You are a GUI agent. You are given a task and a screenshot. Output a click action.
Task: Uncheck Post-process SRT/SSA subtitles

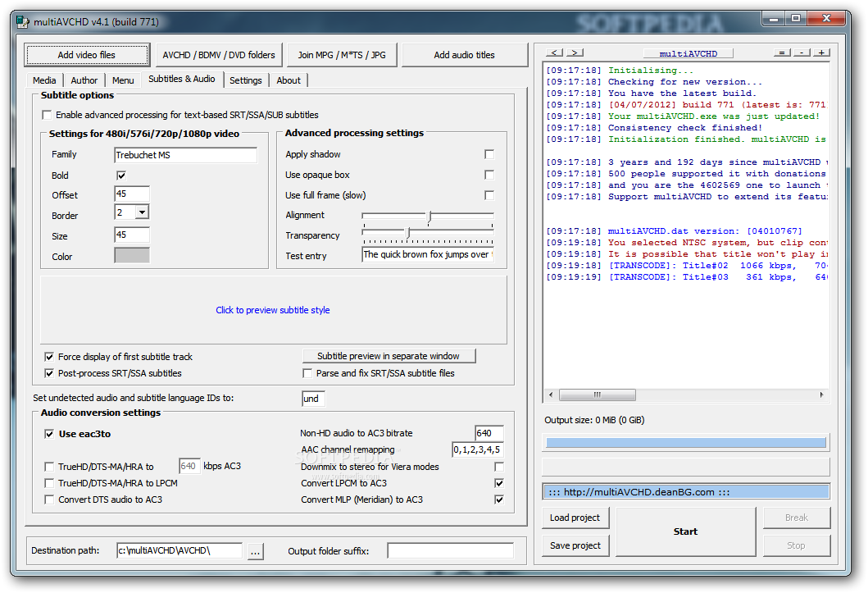coord(49,374)
